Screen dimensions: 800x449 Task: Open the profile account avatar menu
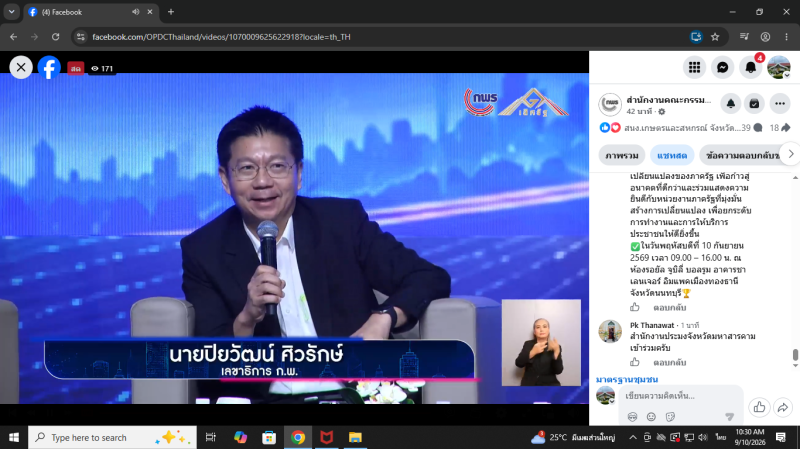(779, 67)
